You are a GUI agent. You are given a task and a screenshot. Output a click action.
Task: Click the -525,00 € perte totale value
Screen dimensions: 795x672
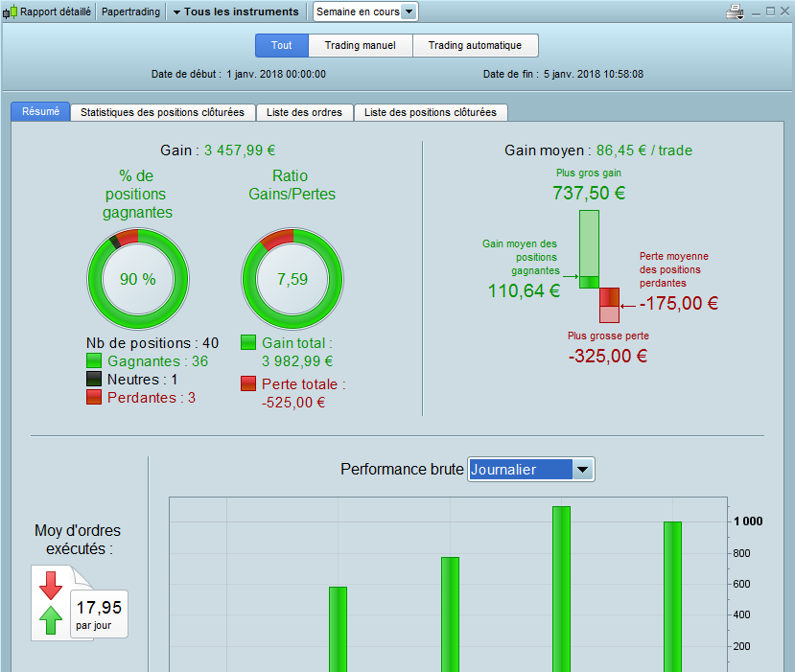(x=293, y=403)
